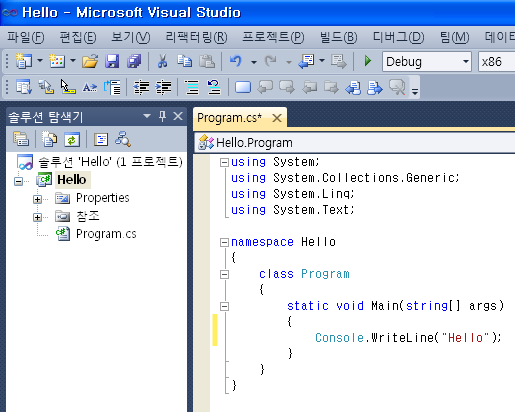This screenshot has width=515, height=412.
Task: Click the Navigate Backward icon
Action: (307, 61)
